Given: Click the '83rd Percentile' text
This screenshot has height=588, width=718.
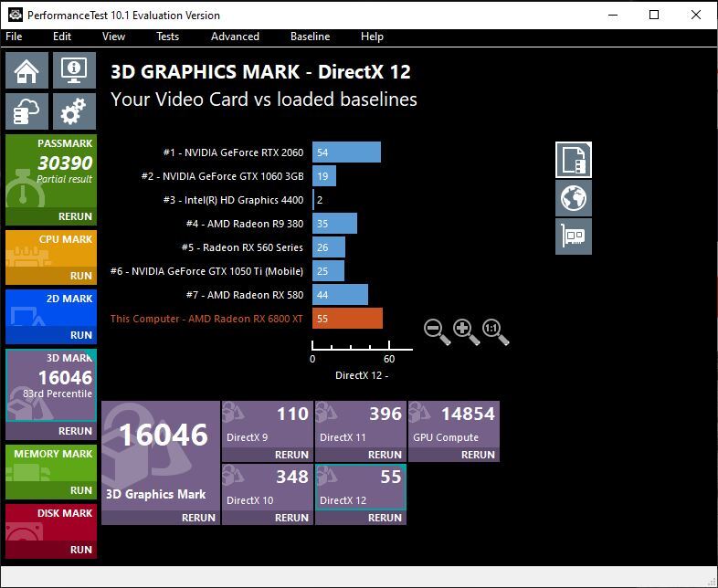Looking at the screenshot, I should click(58, 394).
